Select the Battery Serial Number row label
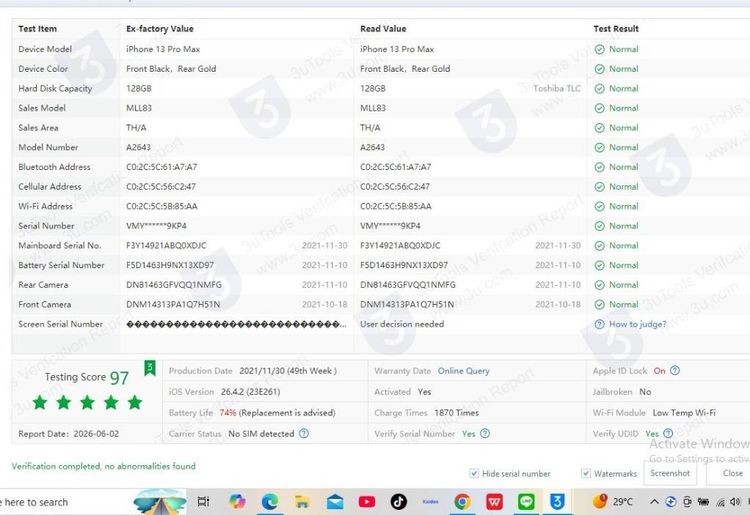Viewport: 750px width, 515px height. click(x=61, y=265)
